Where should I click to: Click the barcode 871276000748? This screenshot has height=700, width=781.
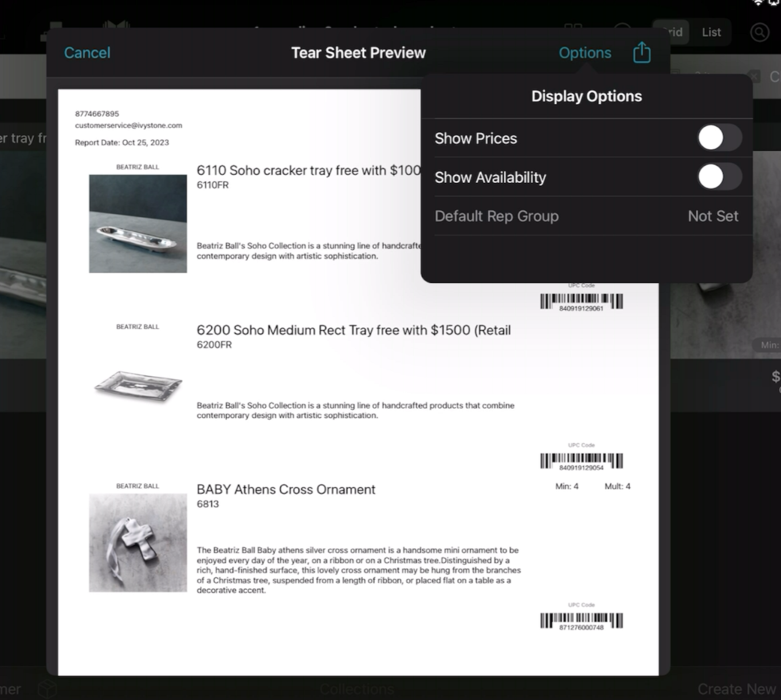point(581,621)
